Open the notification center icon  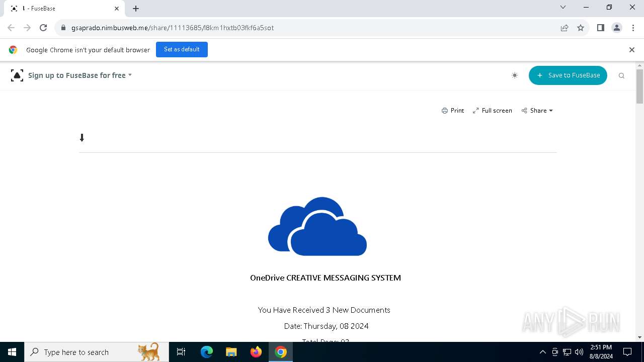(x=627, y=352)
